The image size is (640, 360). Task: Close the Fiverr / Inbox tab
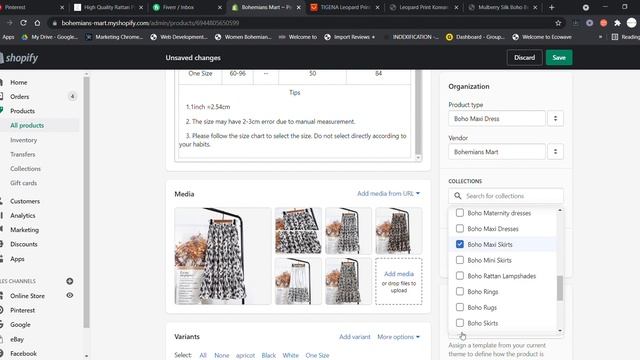[220, 7]
